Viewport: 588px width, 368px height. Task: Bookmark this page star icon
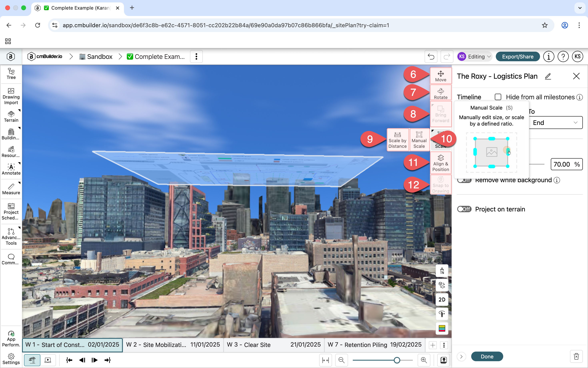pyautogui.click(x=544, y=25)
